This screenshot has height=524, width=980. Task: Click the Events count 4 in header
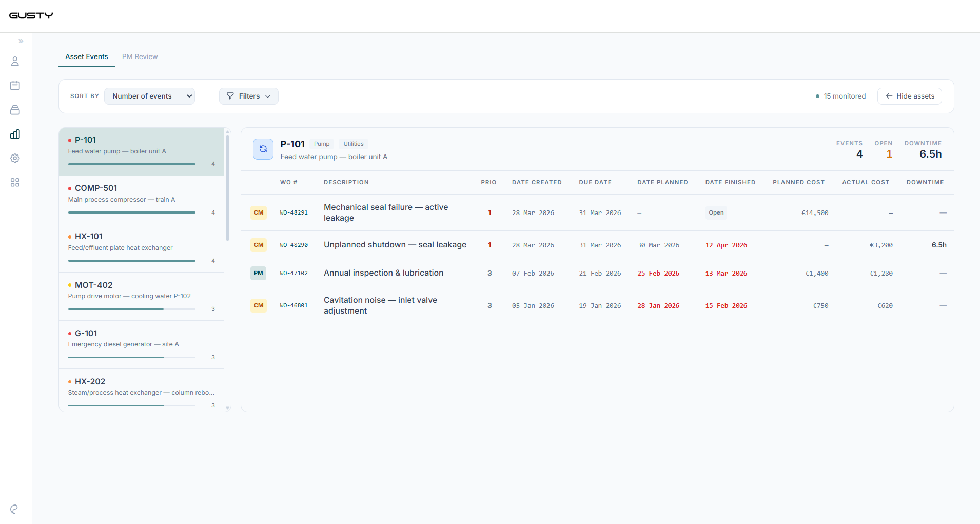[x=859, y=154]
